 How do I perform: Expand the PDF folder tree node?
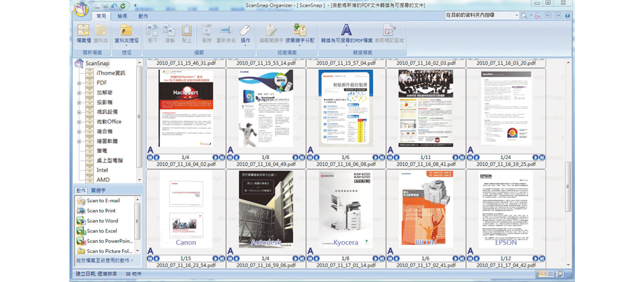pyautogui.click(x=79, y=83)
